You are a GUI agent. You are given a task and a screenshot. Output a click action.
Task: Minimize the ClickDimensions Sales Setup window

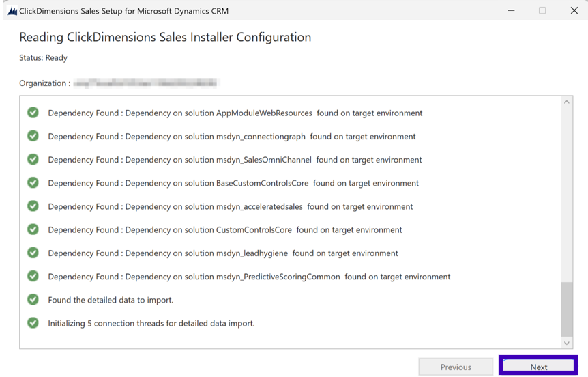click(511, 10)
